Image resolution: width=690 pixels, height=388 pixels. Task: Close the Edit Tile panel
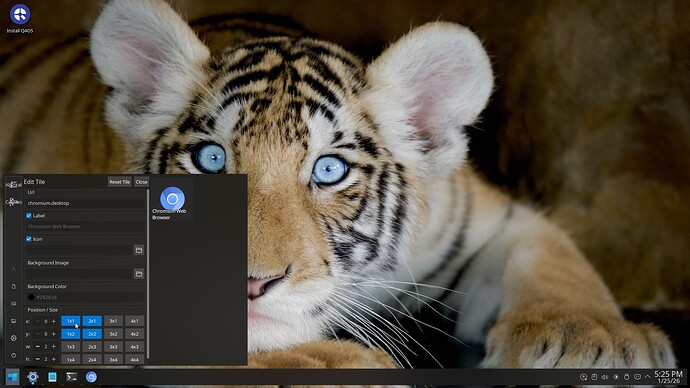pyautogui.click(x=141, y=182)
